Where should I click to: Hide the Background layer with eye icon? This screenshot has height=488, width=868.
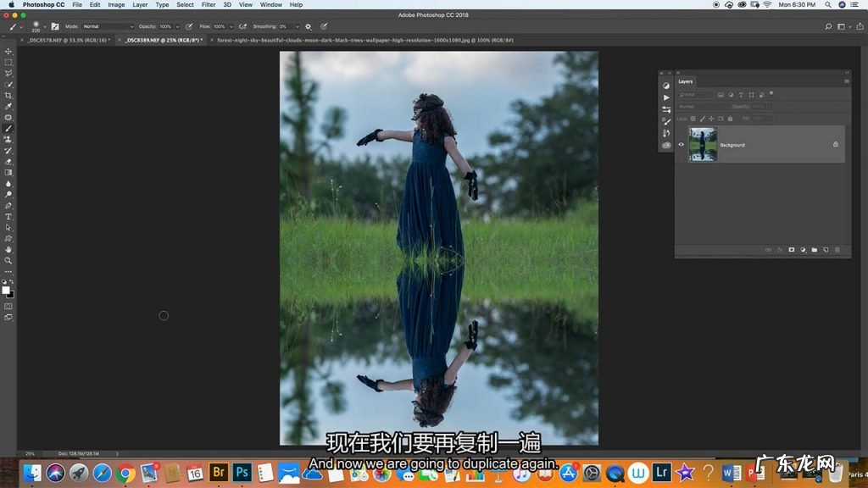click(681, 145)
